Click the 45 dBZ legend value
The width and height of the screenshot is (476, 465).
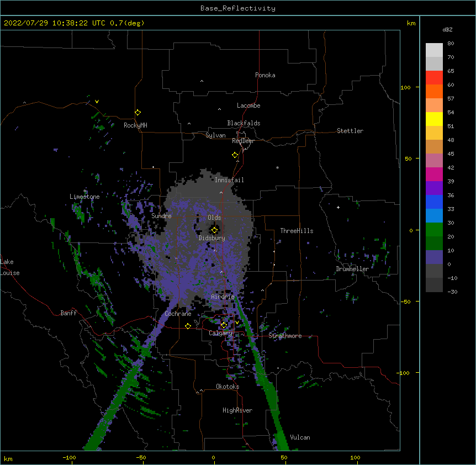[451, 154]
